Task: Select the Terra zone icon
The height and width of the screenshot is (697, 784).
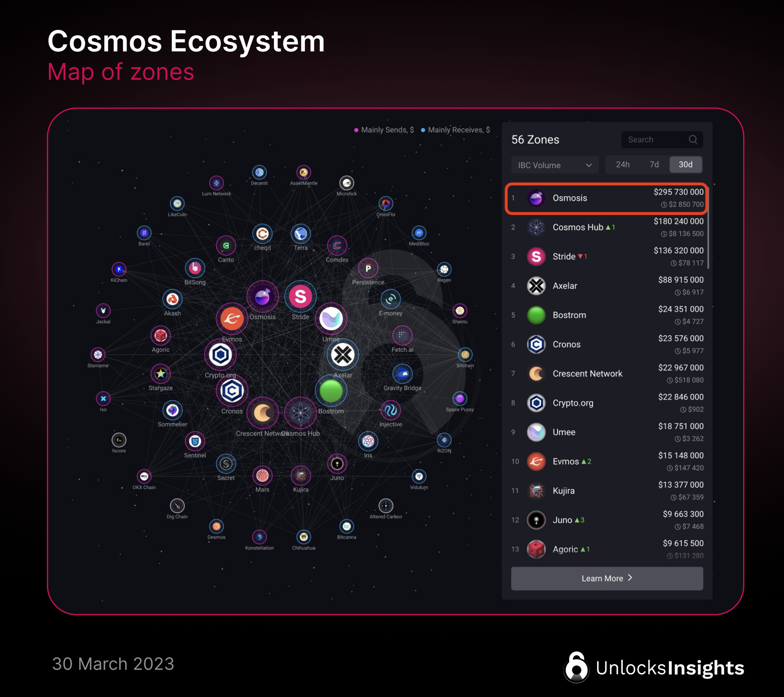Action: (x=300, y=234)
